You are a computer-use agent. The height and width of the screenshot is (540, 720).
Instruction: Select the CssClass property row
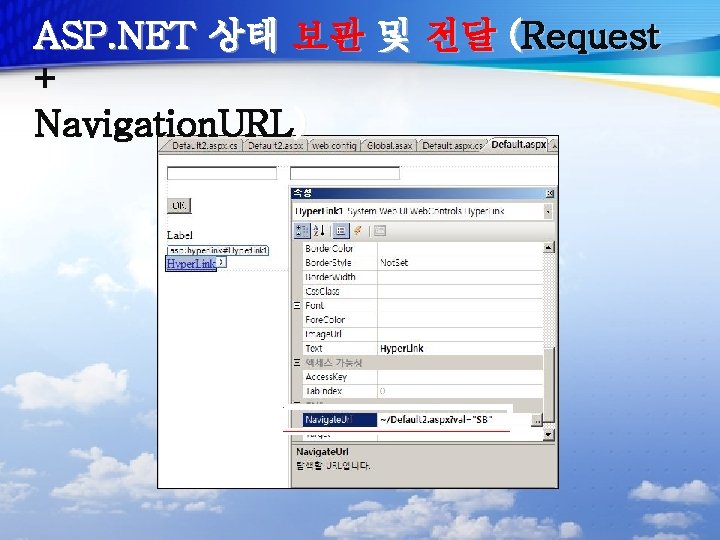[x=422, y=291]
